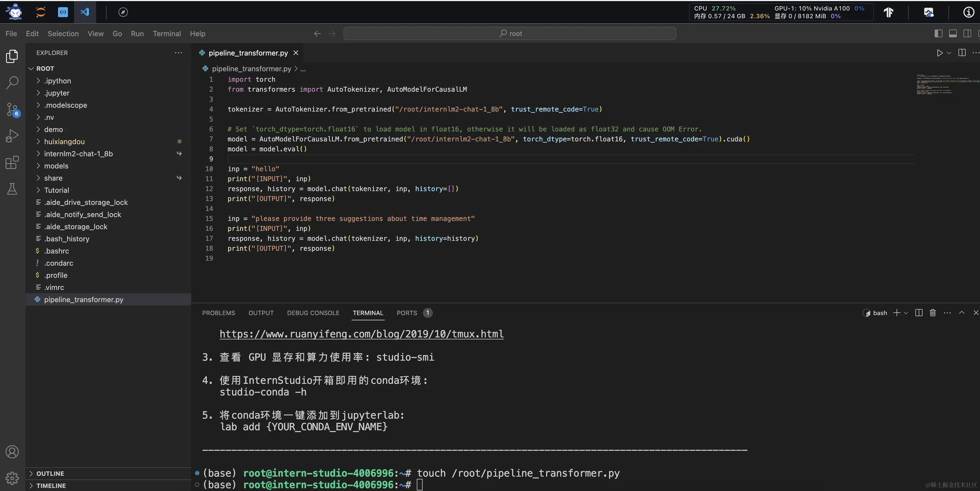
Task: Expand the huixiangdou folder
Action: (x=64, y=142)
